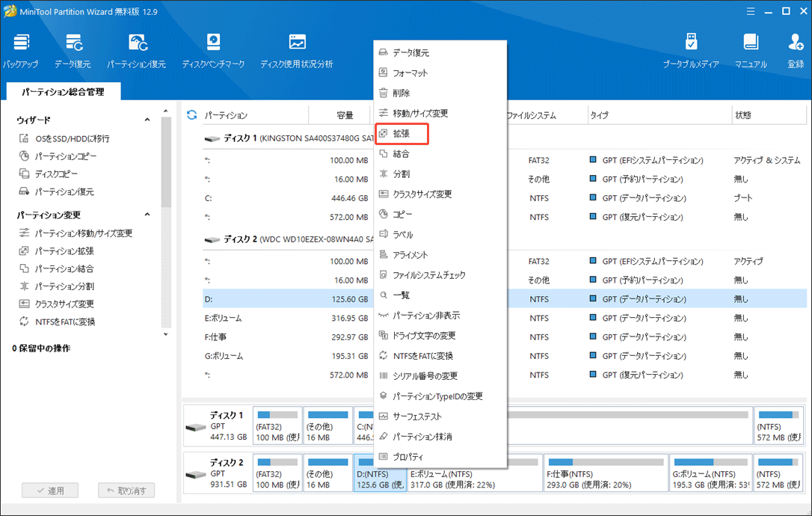Sort by the タイプ column header
Image resolution: width=812 pixels, height=516 pixels.
click(x=659, y=115)
